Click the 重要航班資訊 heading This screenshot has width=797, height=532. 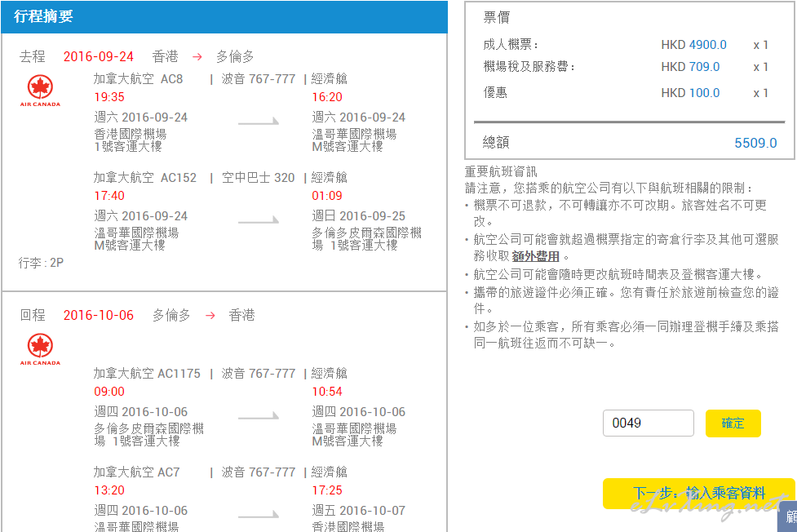(x=501, y=171)
